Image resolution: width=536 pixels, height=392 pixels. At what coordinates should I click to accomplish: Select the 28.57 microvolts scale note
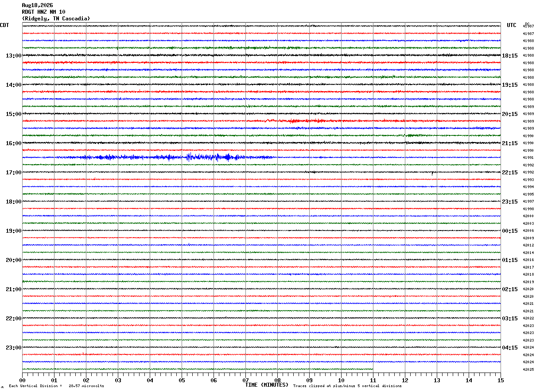[x=86, y=386]
